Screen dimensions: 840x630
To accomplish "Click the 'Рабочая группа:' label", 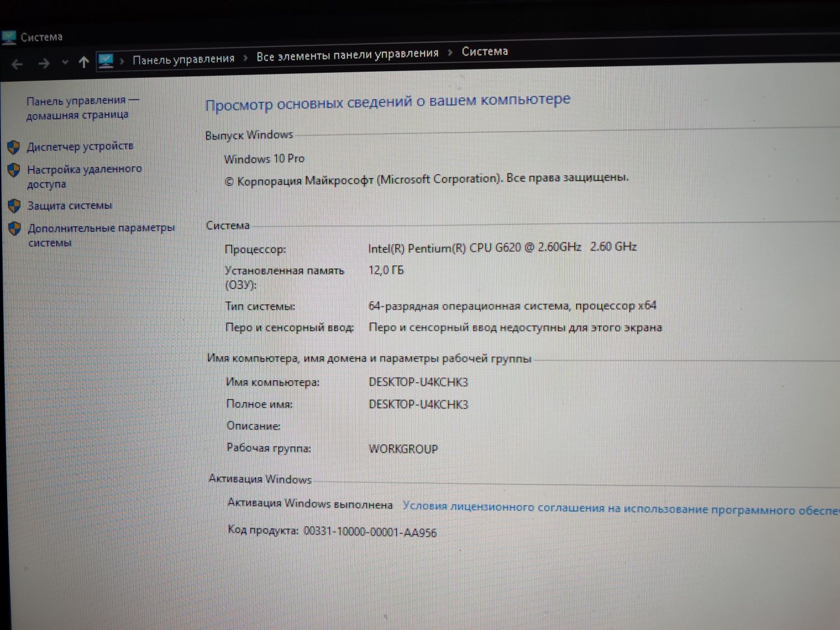I will point(269,448).
